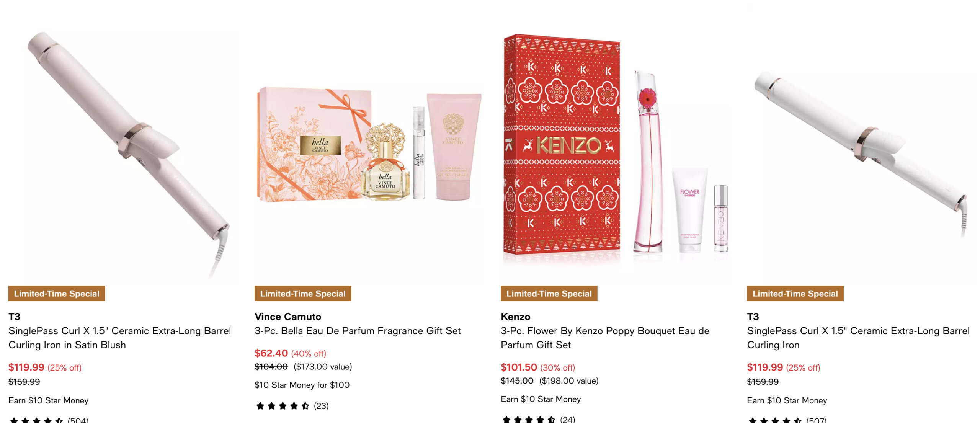Viewport: 980px width, 423px height.
Task: Click the $101.50 sale price
Action: click(x=519, y=367)
